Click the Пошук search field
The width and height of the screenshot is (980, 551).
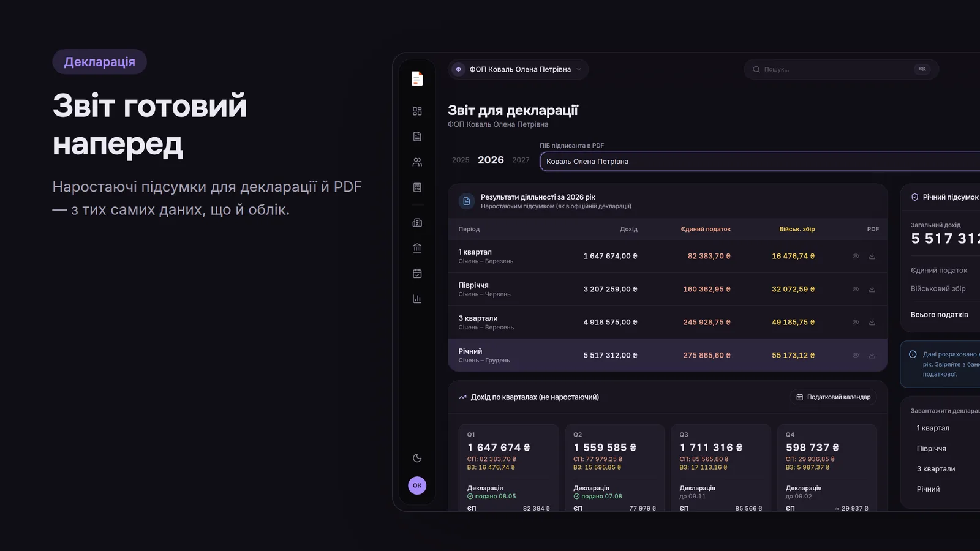click(x=841, y=69)
